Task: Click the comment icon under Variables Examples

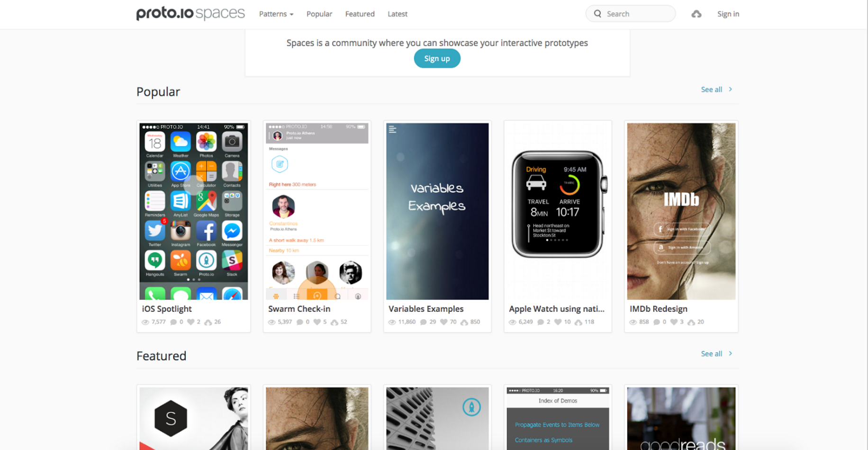Action: (424, 322)
